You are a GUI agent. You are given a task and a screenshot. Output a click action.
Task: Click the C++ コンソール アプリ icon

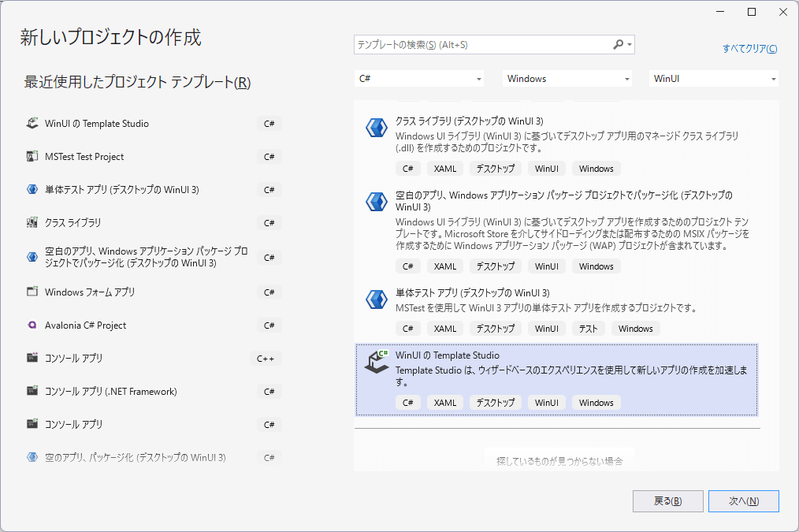pos(32,358)
